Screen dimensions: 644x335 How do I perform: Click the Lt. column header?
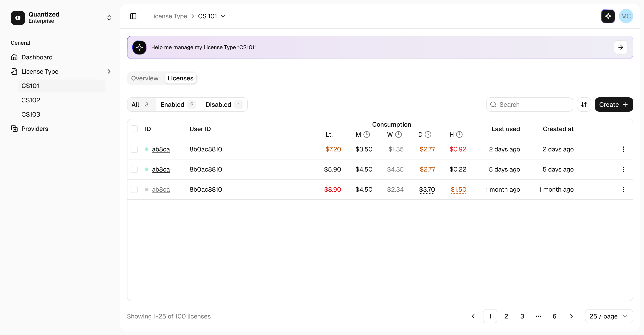(x=329, y=134)
